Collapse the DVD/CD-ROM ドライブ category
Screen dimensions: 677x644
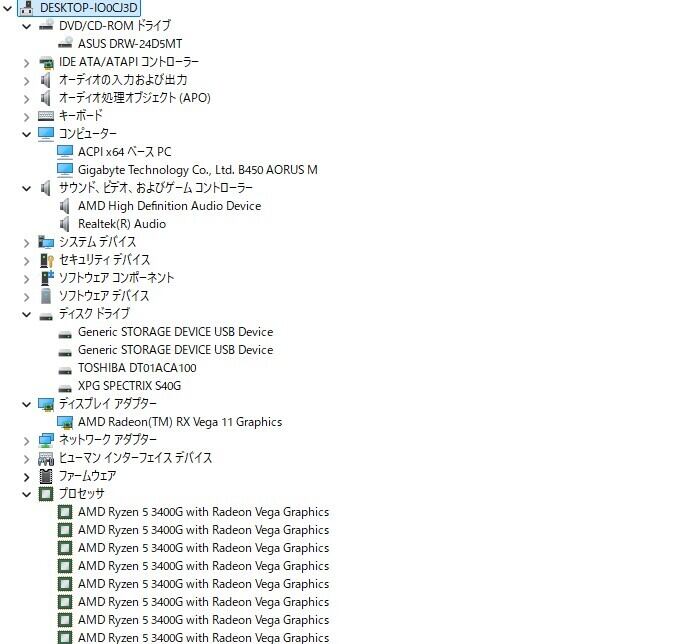27,26
